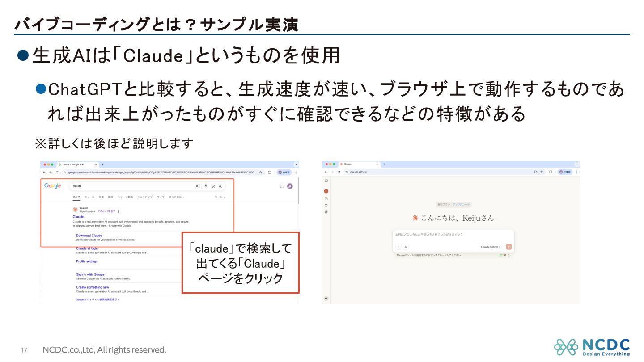
Task: Click the アップグレード link above the greeting
Action: [462, 204]
